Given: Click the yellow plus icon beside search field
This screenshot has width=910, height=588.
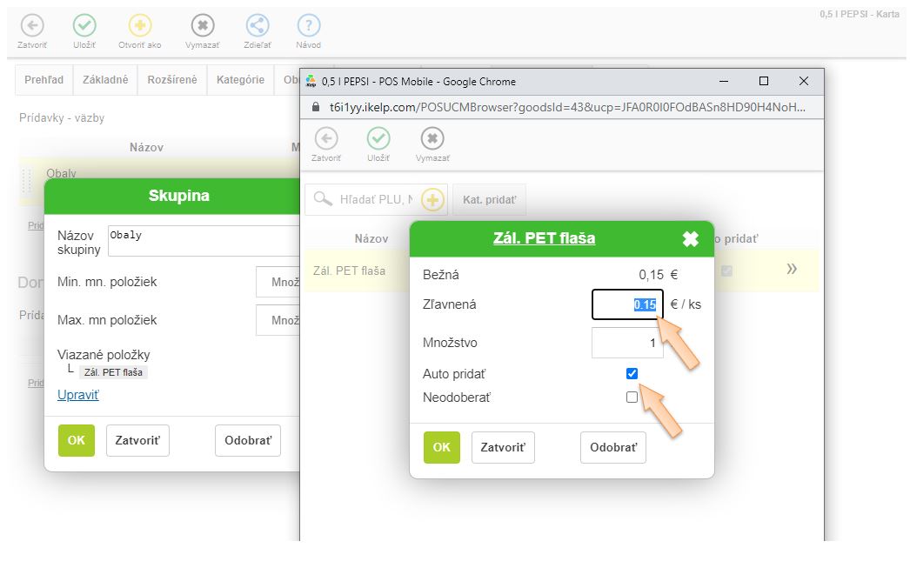Looking at the screenshot, I should [432, 200].
